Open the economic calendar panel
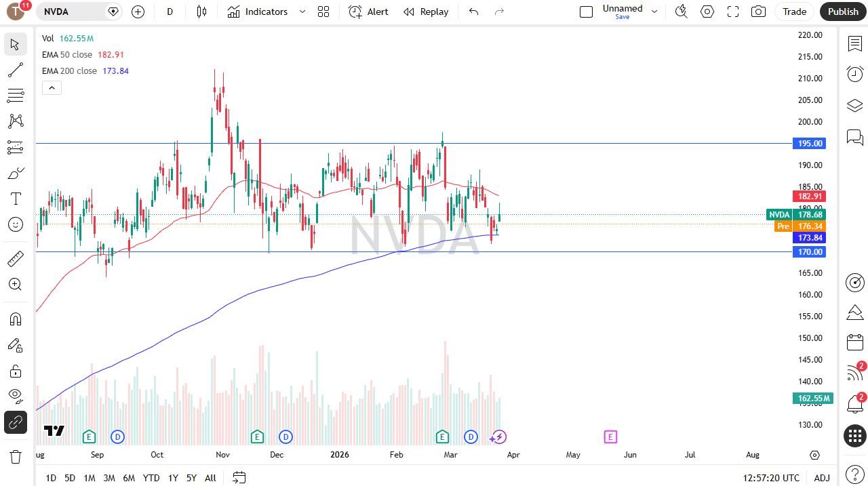 (855, 342)
